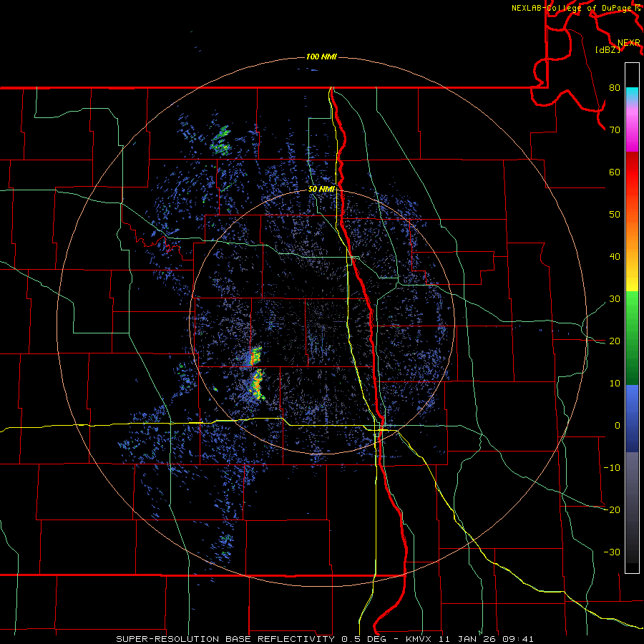This screenshot has height=644, width=644.
Task: Click the cyan top segment of color bar
Action: tap(632, 94)
